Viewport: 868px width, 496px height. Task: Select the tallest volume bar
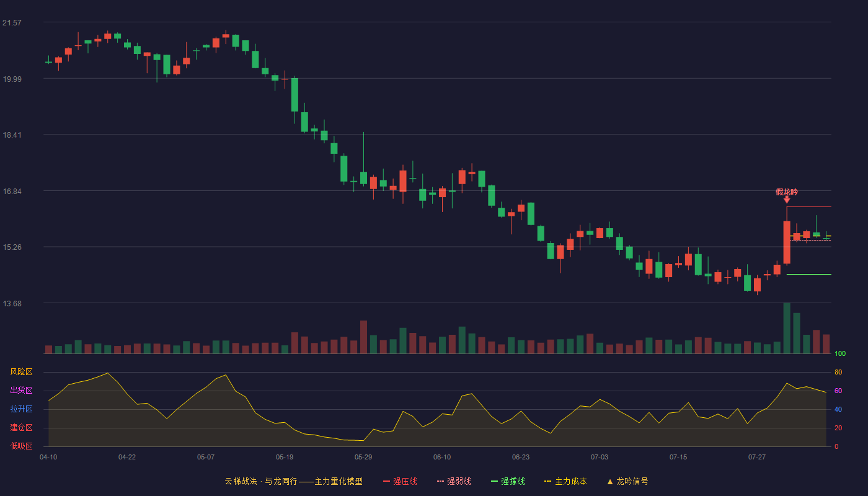(787, 328)
